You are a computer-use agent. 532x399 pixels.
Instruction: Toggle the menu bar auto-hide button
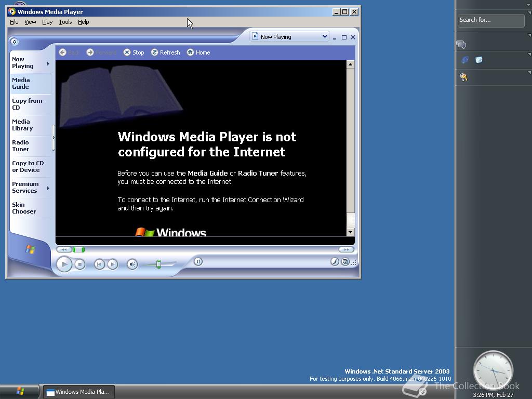[x=14, y=42]
